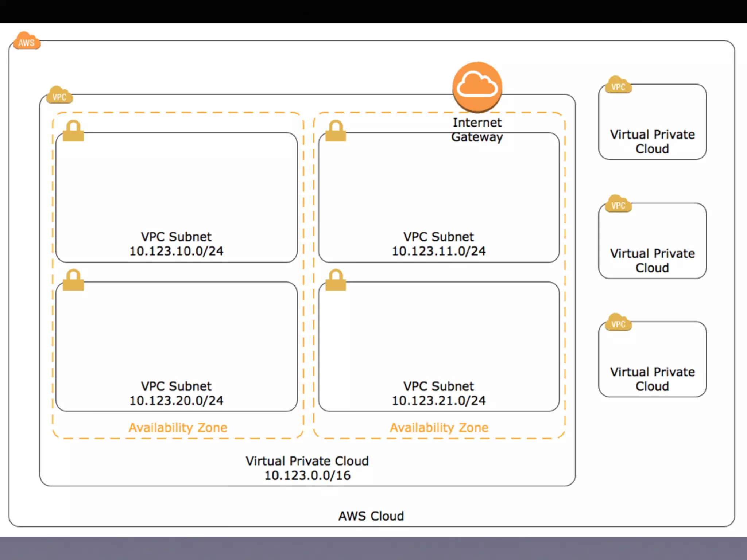Click the orange AWS cloud badge
Screen dimensions: 747x560
[27, 41]
